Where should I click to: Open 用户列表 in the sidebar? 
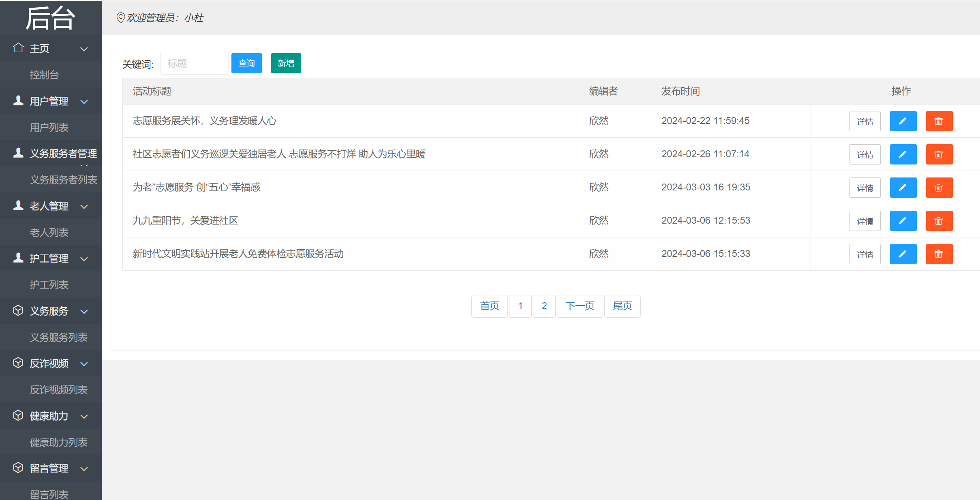pos(49,128)
